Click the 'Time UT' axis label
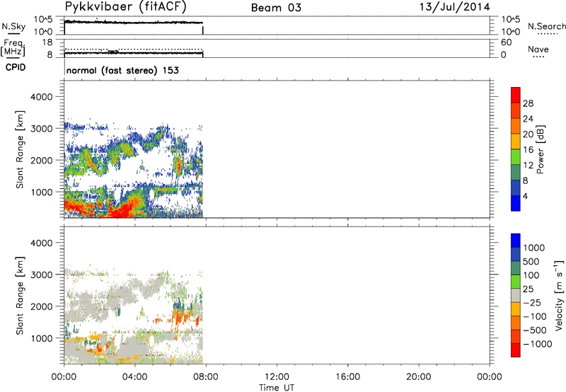 click(x=277, y=388)
